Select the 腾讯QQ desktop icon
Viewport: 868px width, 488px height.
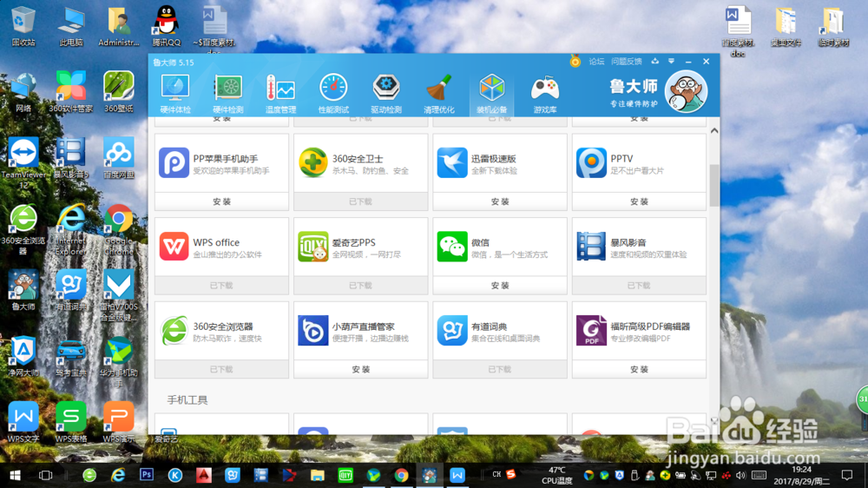pos(166,27)
